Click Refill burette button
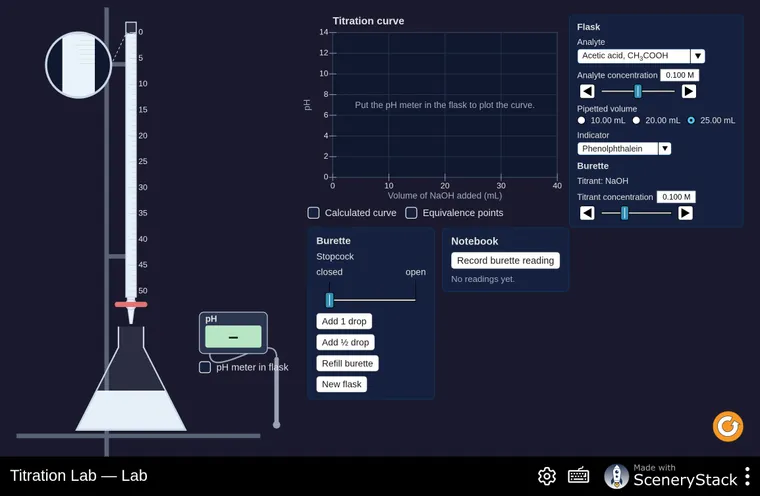 [x=347, y=363]
